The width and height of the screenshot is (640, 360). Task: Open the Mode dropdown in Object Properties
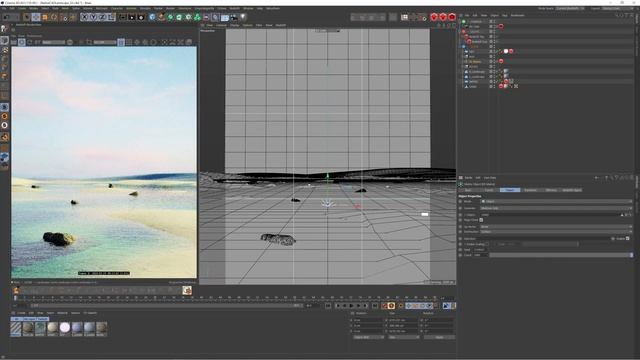point(556,202)
